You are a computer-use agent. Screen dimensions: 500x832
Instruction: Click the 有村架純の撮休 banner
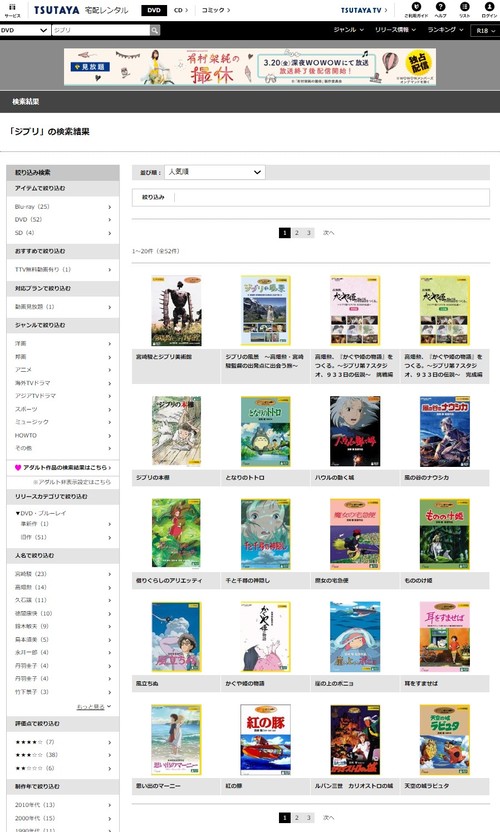click(x=250, y=66)
